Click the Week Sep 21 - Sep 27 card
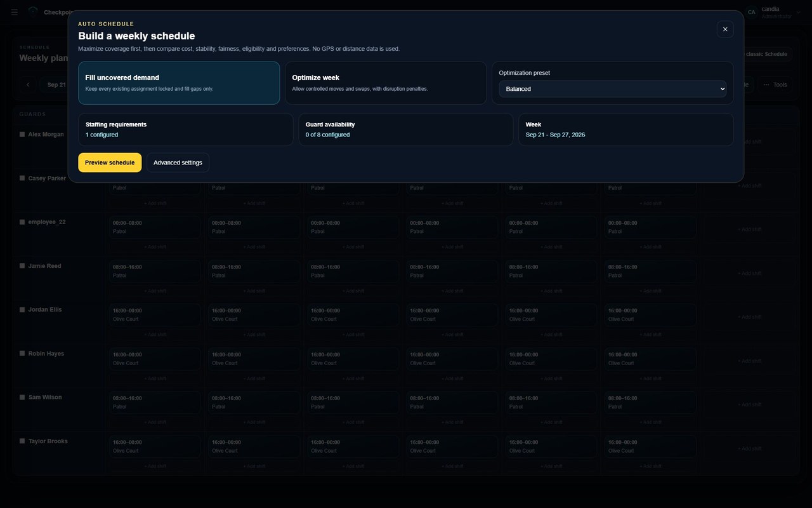 pyautogui.click(x=626, y=130)
